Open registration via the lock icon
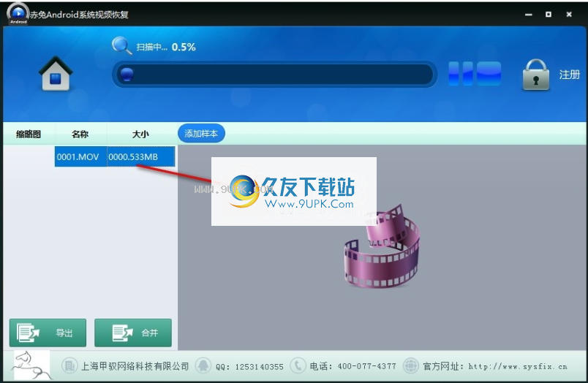The image size is (588, 383). point(536,75)
